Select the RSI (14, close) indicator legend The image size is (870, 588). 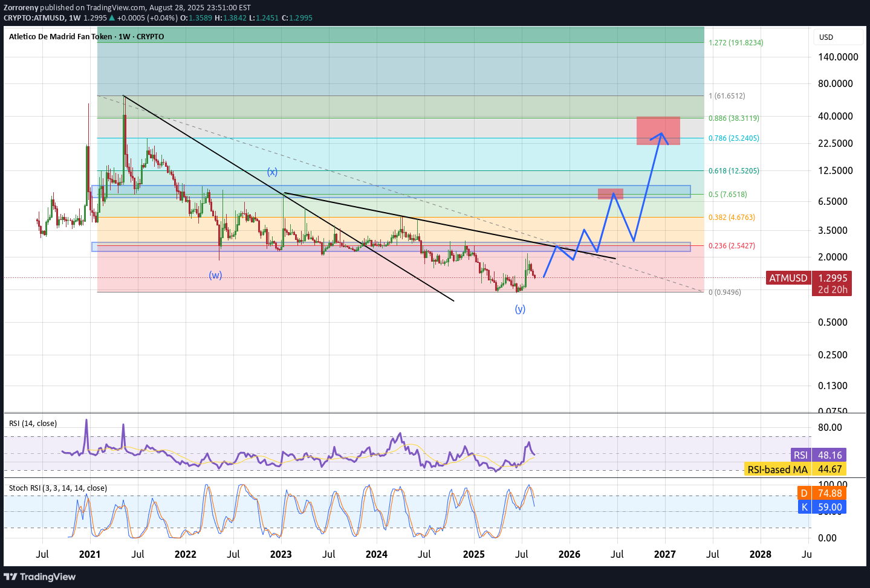33,423
